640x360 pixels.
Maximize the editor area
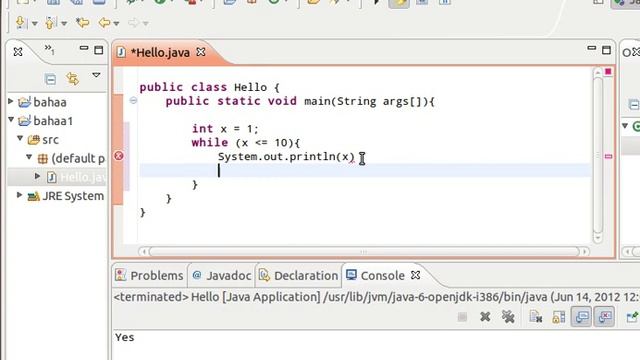pos(607,50)
